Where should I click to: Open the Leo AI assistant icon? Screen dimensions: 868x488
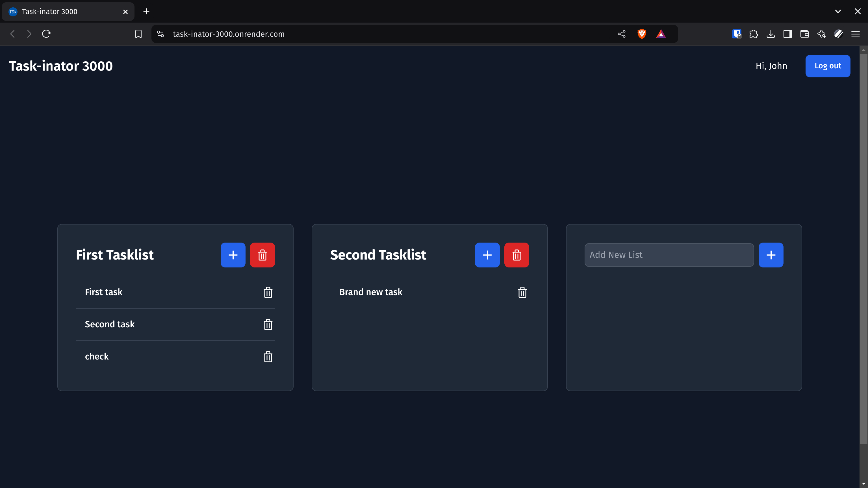click(x=821, y=34)
